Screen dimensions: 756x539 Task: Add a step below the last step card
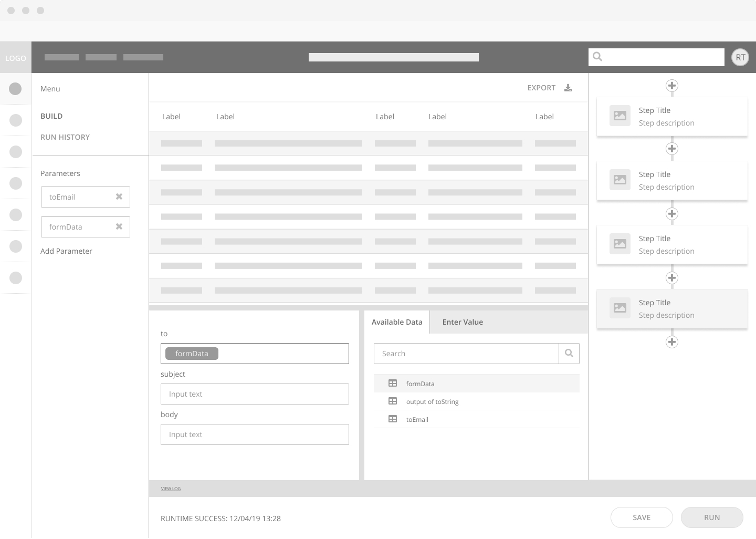pos(672,342)
